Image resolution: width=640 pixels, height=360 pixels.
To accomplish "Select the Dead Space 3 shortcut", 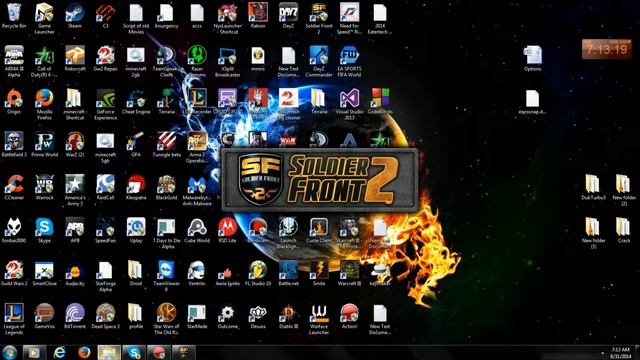I will 105,316.
